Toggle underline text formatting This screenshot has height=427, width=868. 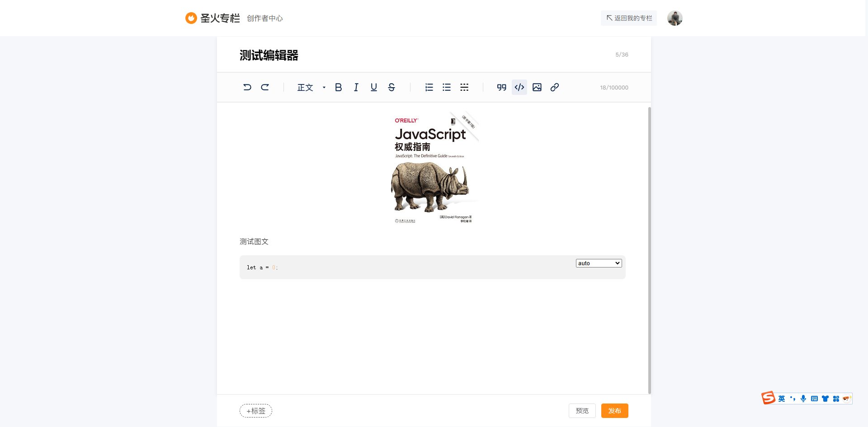click(374, 87)
